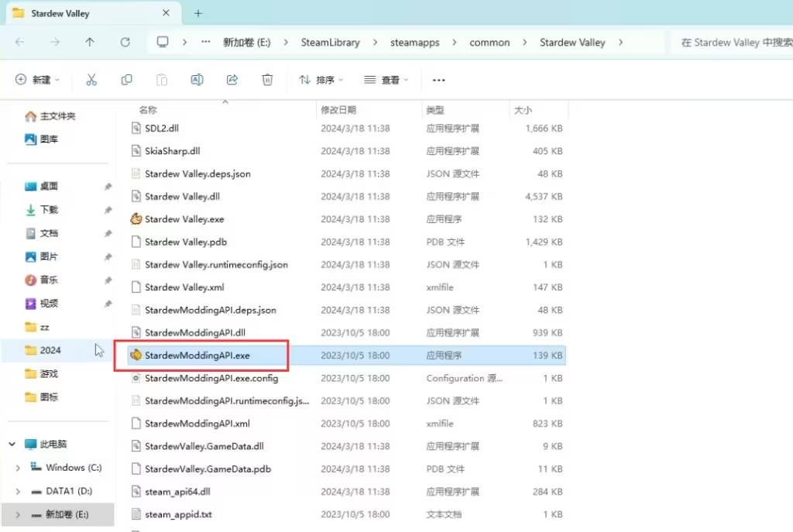
Task: Click 新加卷 (E:) in breadcrumb path
Action: [x=247, y=43]
